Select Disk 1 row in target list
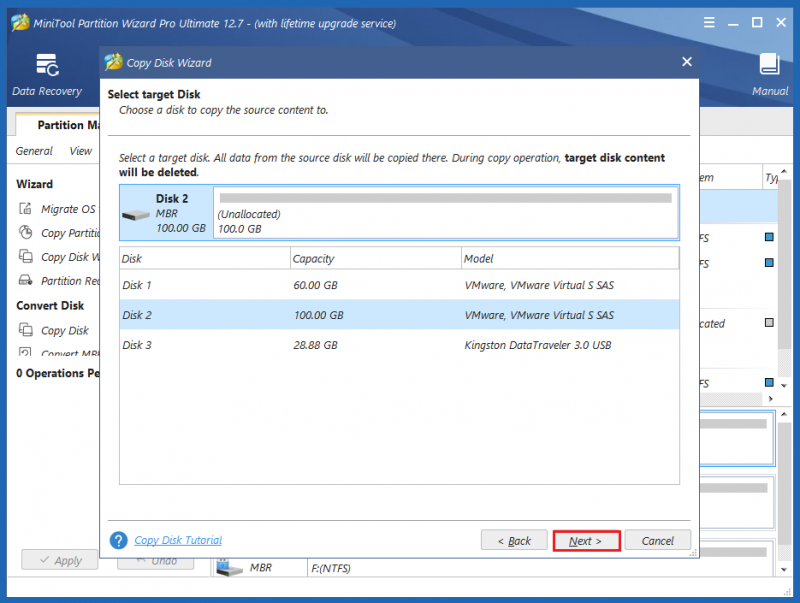 coord(399,285)
